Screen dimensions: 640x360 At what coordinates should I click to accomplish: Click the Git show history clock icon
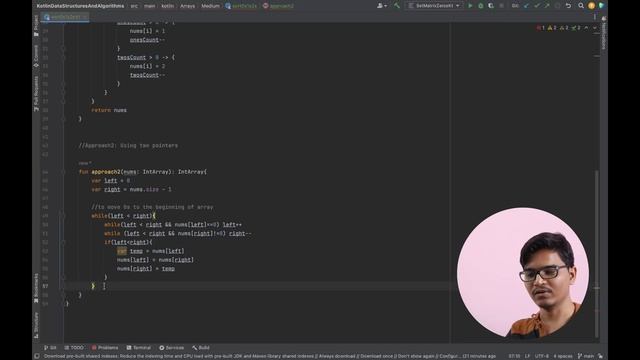pyautogui.click(x=558, y=6)
